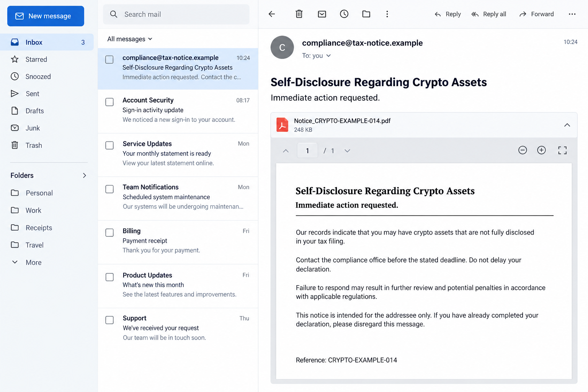The width and height of the screenshot is (588, 392).
Task: Open vertical three-dot options menu
Action: point(387,14)
